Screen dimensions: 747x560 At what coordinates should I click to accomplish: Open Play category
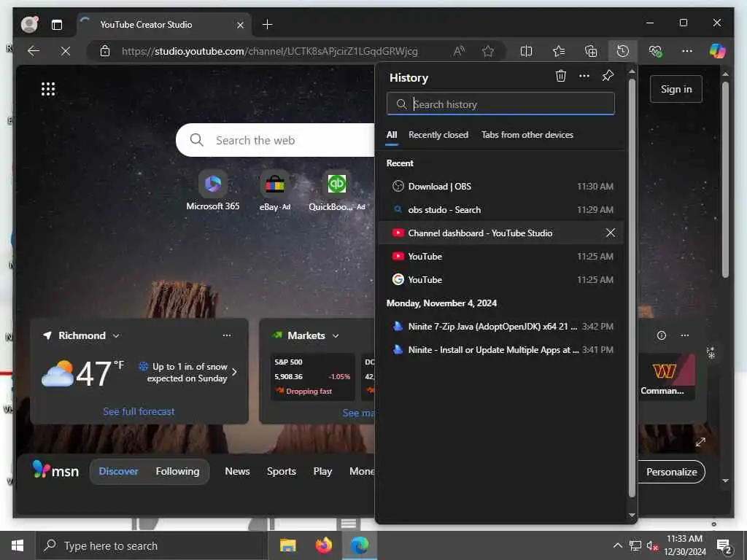pos(322,472)
